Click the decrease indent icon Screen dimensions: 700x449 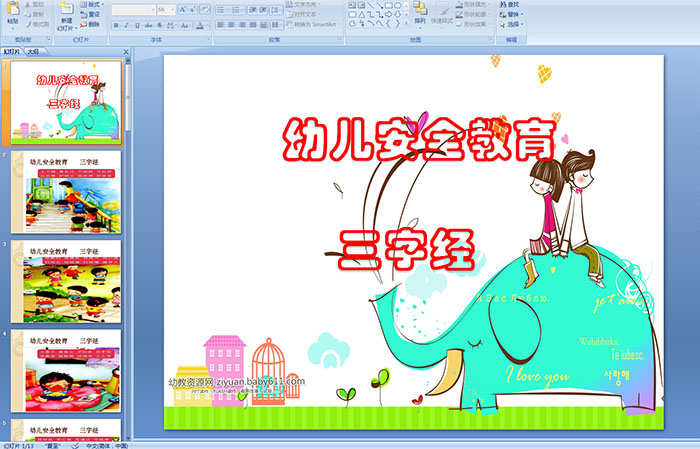point(253,10)
